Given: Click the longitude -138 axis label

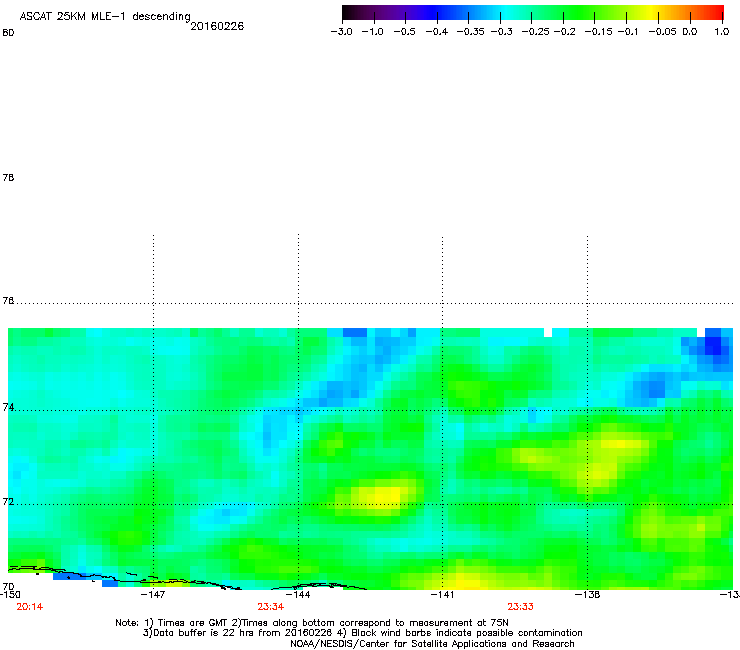Looking at the screenshot, I should pyautogui.click(x=588, y=595).
